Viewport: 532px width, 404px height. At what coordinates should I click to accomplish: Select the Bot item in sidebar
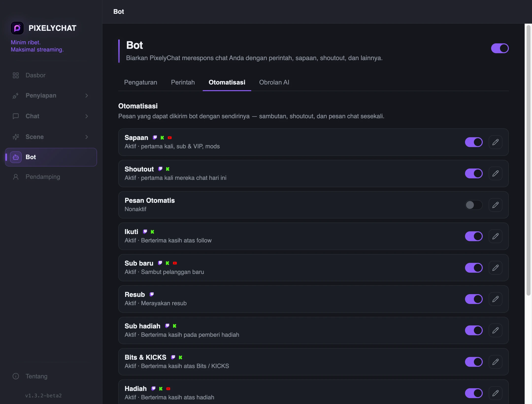(x=51, y=157)
